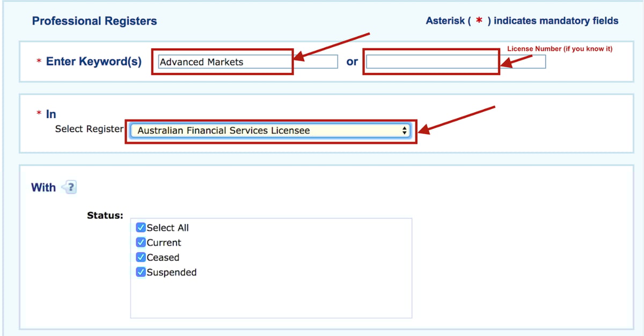Disable the Current status checkbox
This screenshot has width=644, height=336.
tap(141, 242)
